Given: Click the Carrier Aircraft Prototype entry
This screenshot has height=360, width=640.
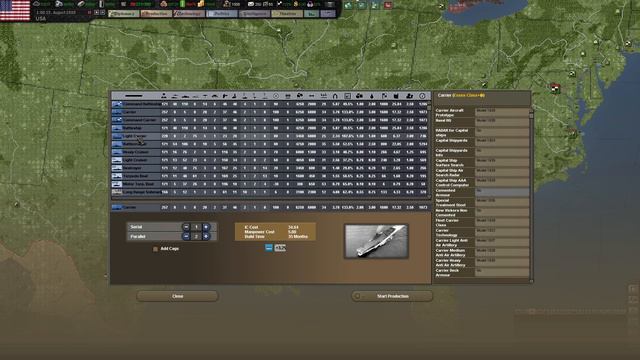Looking at the screenshot, I should [x=482, y=113].
